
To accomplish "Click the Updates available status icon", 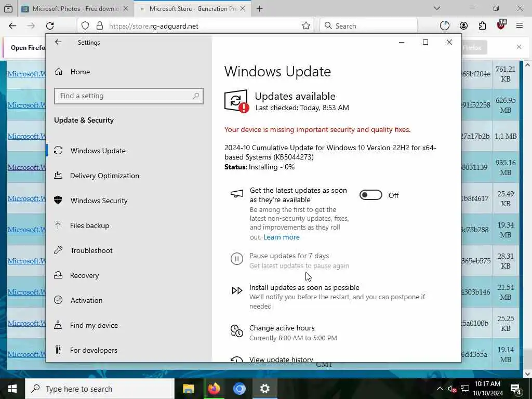I will tap(236, 101).
